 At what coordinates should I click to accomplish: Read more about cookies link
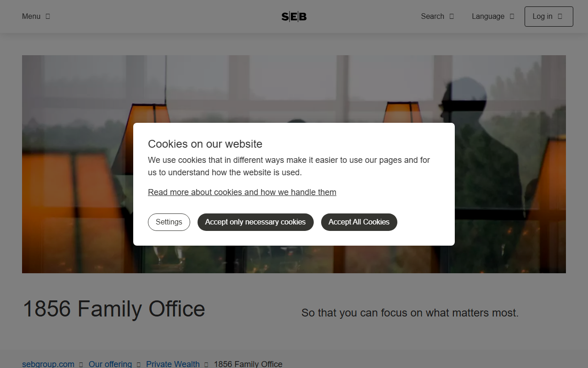(242, 192)
